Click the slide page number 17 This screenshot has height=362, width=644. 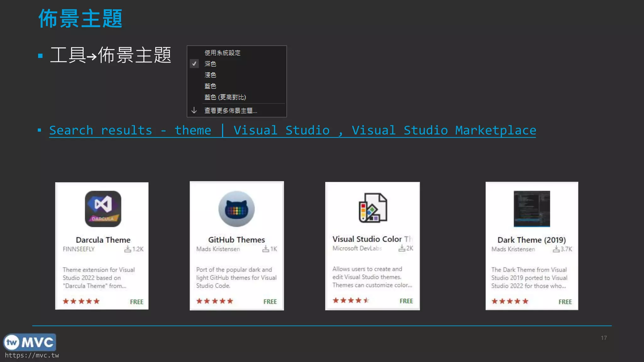tap(604, 338)
